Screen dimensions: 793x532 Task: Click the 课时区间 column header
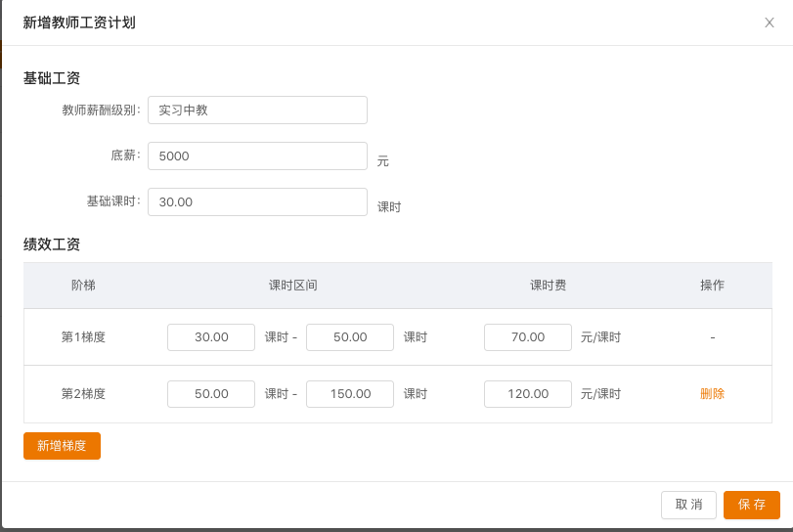tap(293, 286)
